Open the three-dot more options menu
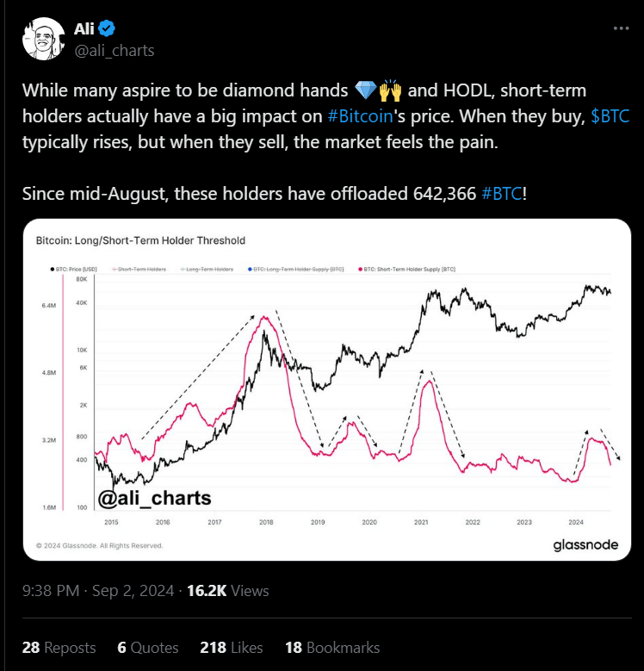 621,28
